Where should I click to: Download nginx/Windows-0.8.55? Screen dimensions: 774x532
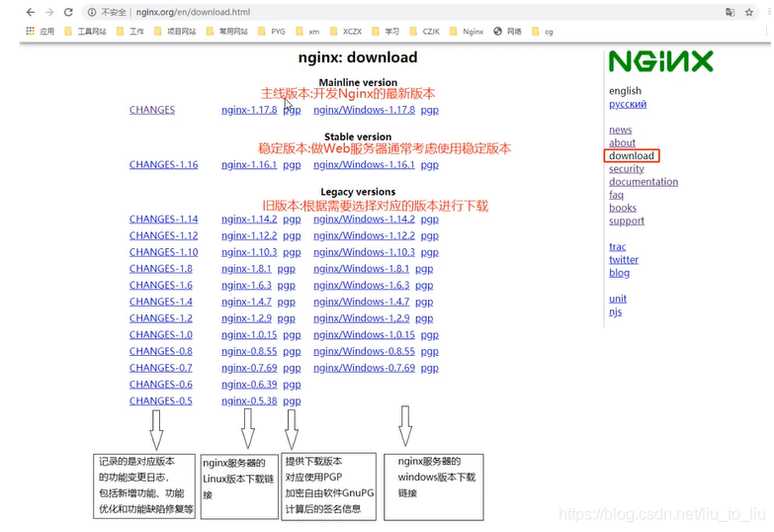pos(365,351)
